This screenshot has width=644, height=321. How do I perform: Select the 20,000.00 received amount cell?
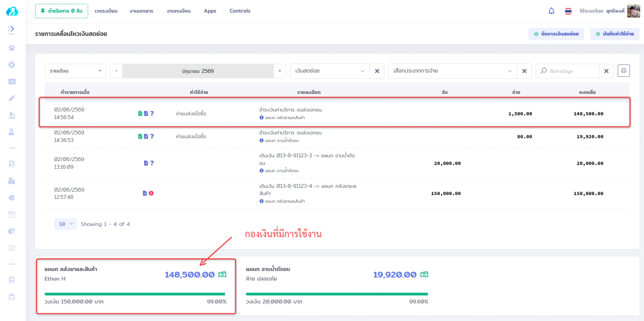[447, 163]
